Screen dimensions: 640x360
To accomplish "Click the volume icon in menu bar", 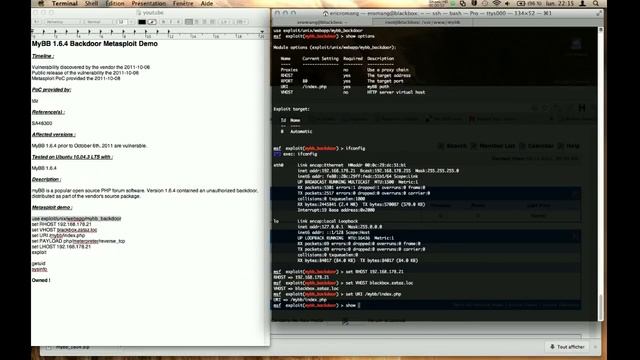I will [x=507, y=3].
